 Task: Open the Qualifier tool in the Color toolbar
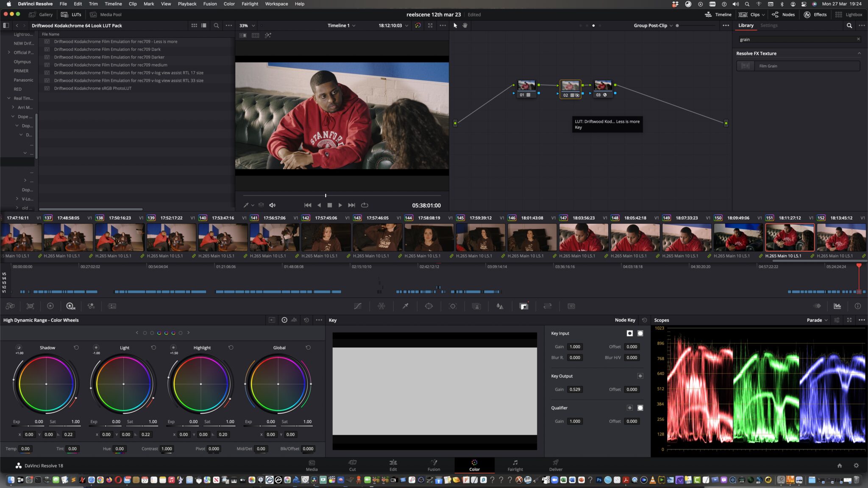coord(405,306)
